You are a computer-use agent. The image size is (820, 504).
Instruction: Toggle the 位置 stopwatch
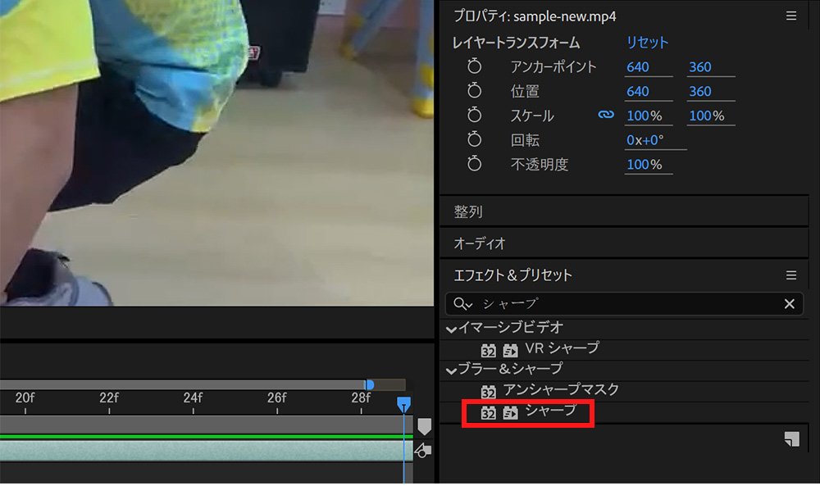coord(474,90)
